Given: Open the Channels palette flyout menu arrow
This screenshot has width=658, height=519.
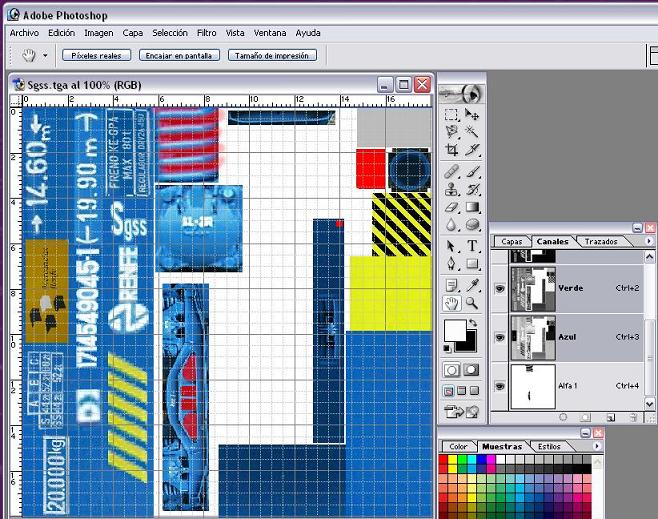Looking at the screenshot, I should 649,241.
